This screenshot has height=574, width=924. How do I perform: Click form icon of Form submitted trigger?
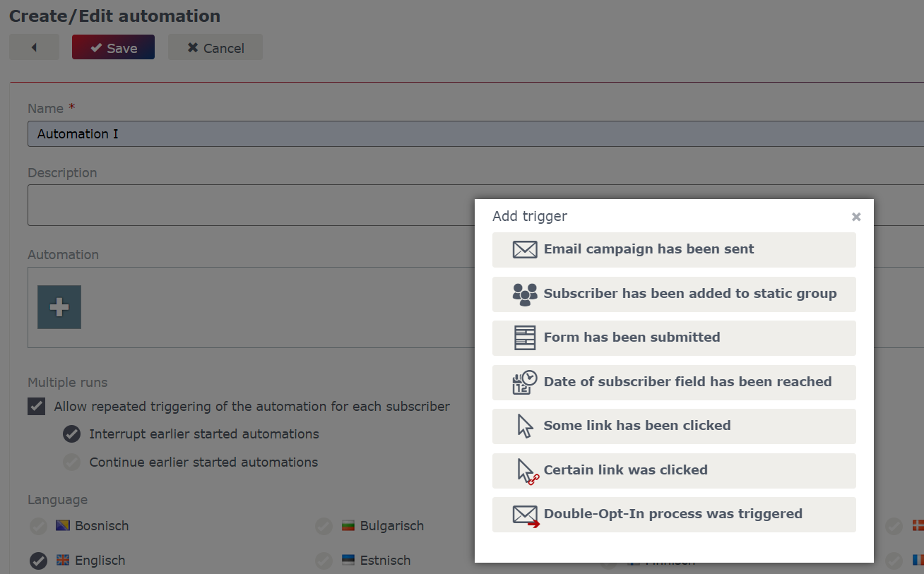[525, 337]
